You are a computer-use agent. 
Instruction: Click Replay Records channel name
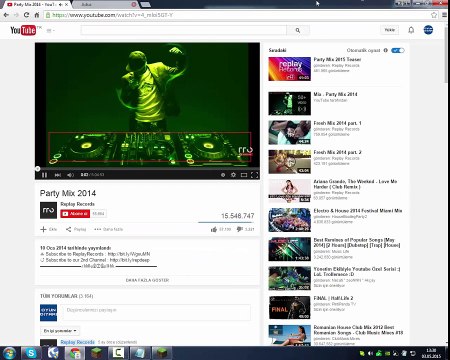click(77, 204)
